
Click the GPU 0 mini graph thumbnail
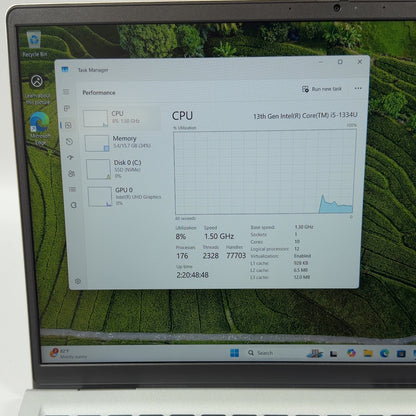pyautogui.click(x=100, y=197)
